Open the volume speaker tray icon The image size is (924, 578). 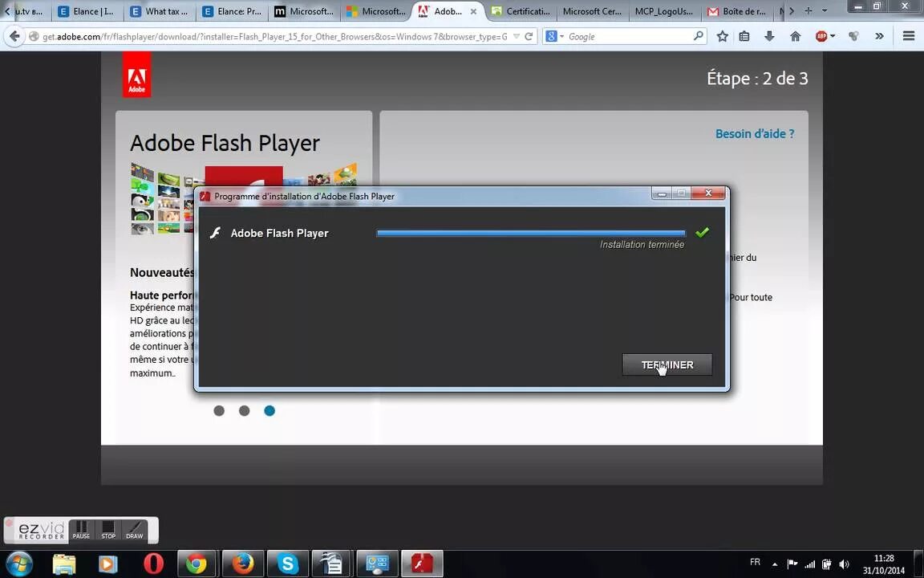point(845,564)
